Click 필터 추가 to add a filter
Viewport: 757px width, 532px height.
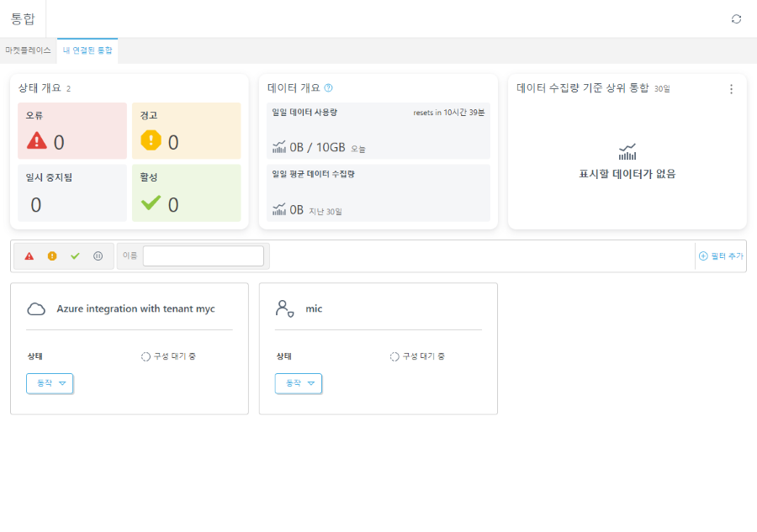[721, 256]
